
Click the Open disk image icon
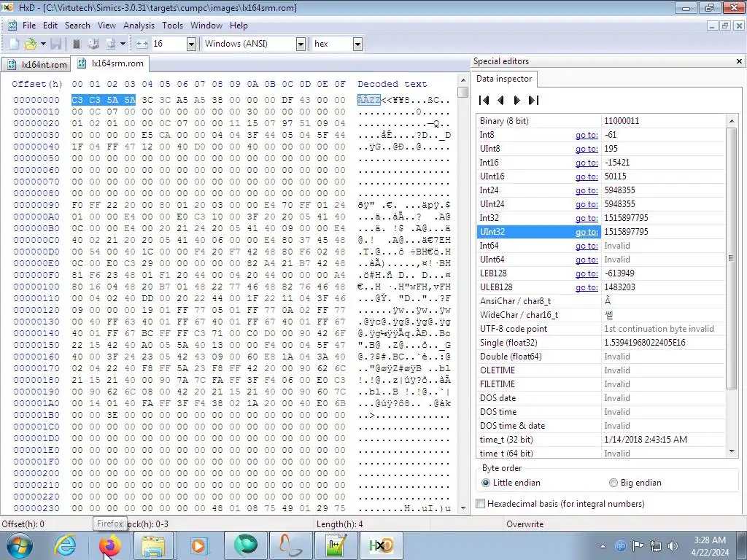pyautogui.click(x=111, y=44)
